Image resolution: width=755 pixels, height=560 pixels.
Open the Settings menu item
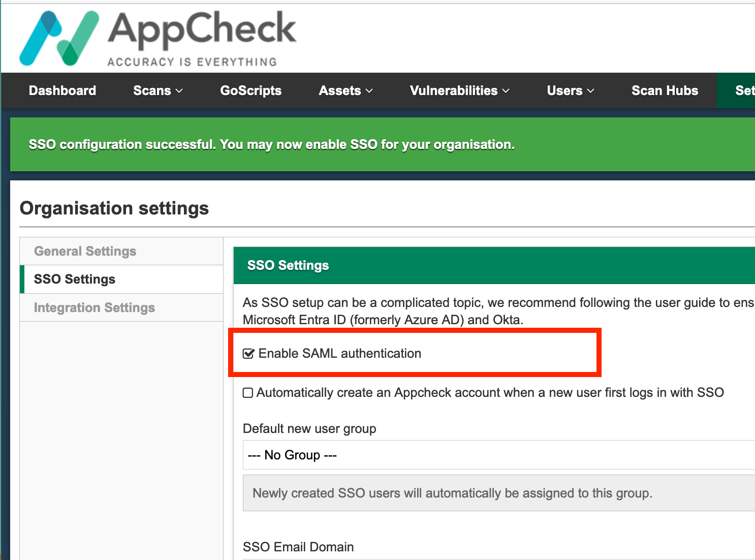pos(744,90)
